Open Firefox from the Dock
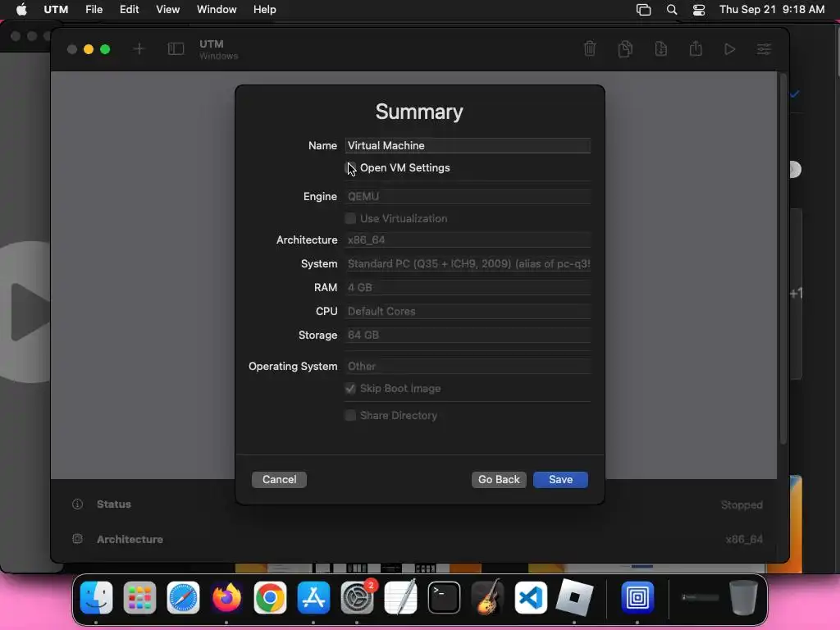Image resolution: width=840 pixels, height=630 pixels. tap(226, 597)
